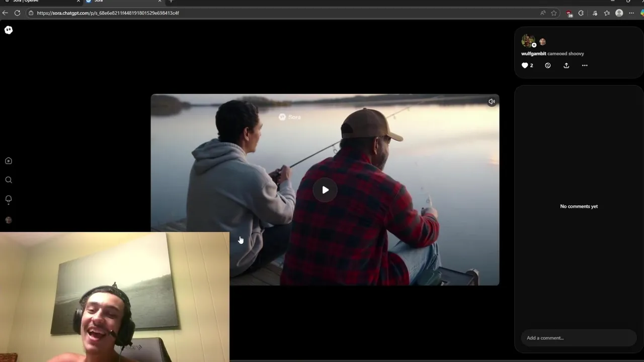
Task: Switch to the Sora | OpenAI tab
Action: tap(40, 2)
